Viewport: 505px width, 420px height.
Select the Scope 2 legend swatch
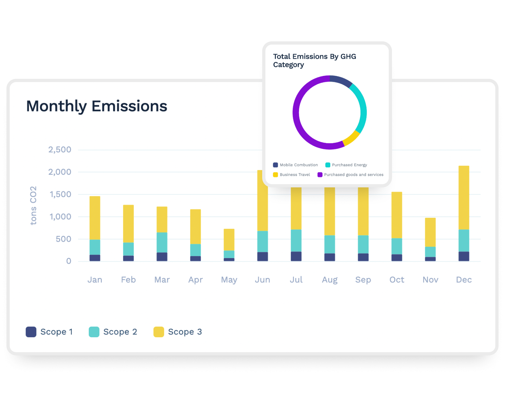pyautogui.click(x=94, y=332)
